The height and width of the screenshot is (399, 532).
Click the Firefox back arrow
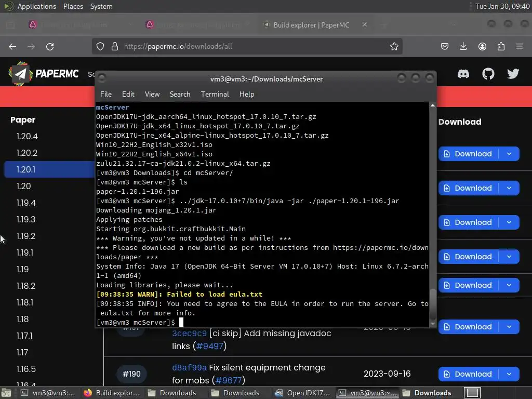coord(12,46)
